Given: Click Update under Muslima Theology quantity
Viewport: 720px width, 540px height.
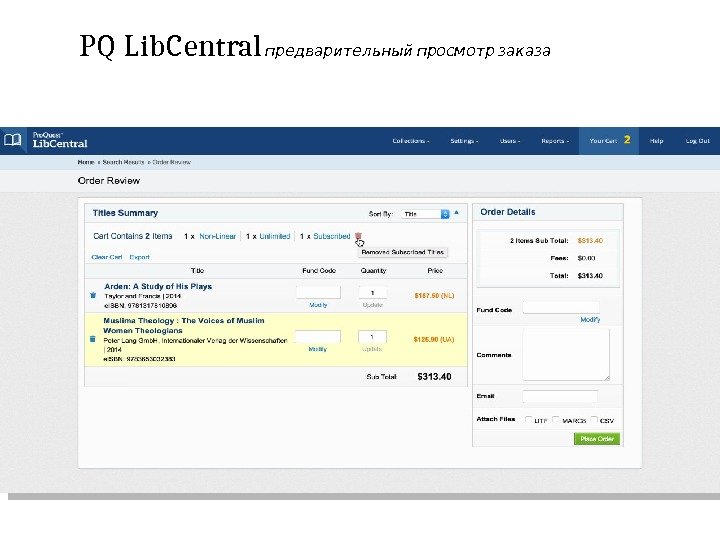Looking at the screenshot, I should [x=372, y=349].
